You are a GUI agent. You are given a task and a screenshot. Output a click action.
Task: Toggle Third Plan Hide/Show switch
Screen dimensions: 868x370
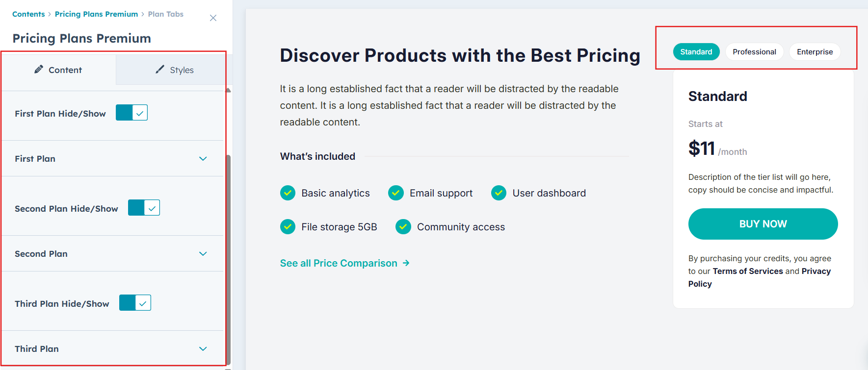(x=135, y=303)
